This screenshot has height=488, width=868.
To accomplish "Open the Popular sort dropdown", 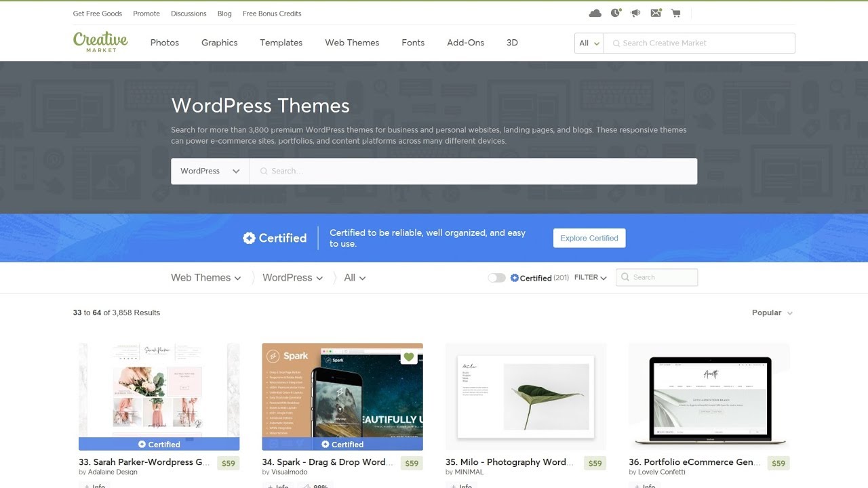I will (772, 312).
